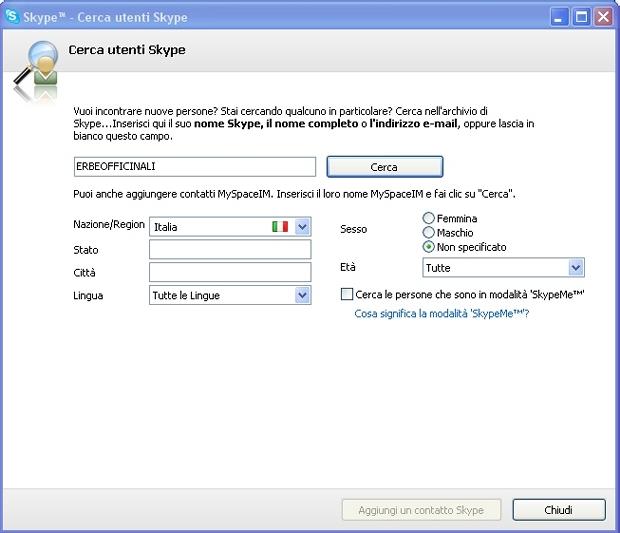Click the 'Cerca utenti Skype' heading text
The width and height of the screenshot is (620, 533).
point(127,50)
